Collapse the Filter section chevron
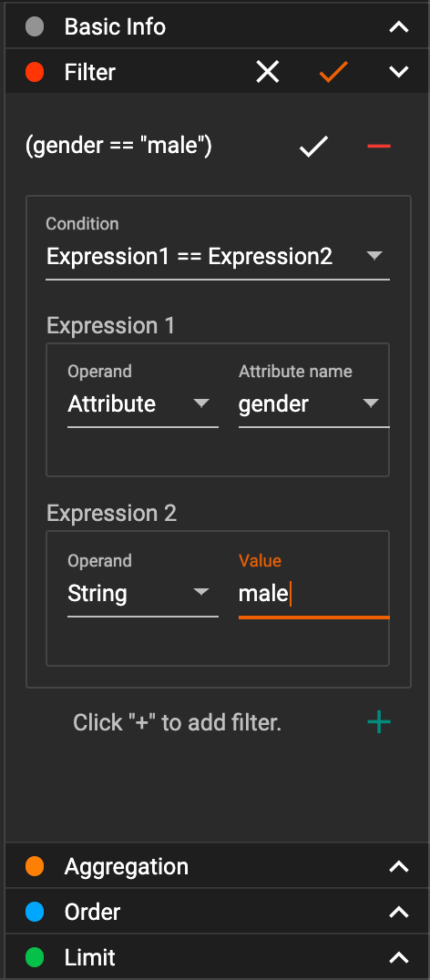 (399, 73)
